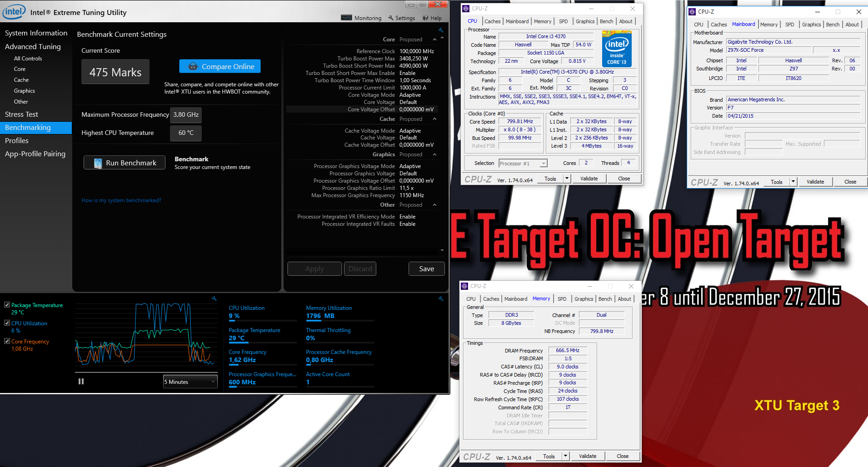
Task: Open Profiles in XTU sidebar
Action: [x=17, y=141]
